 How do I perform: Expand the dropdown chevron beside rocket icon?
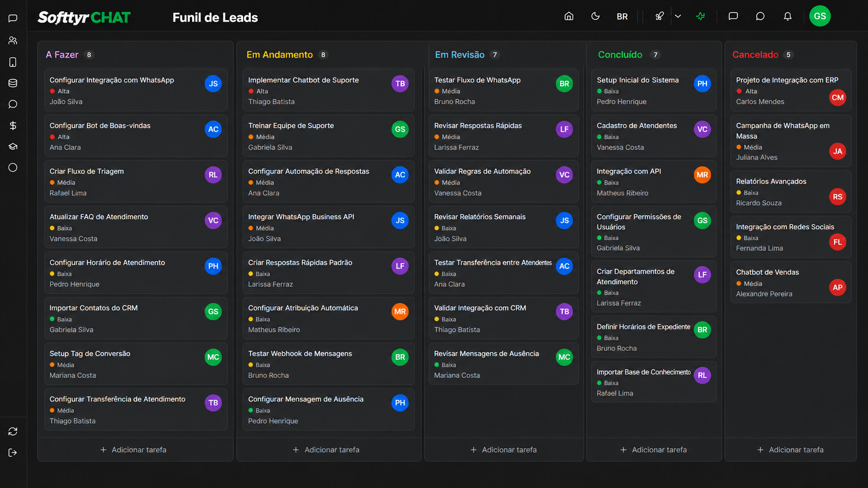[x=678, y=16]
